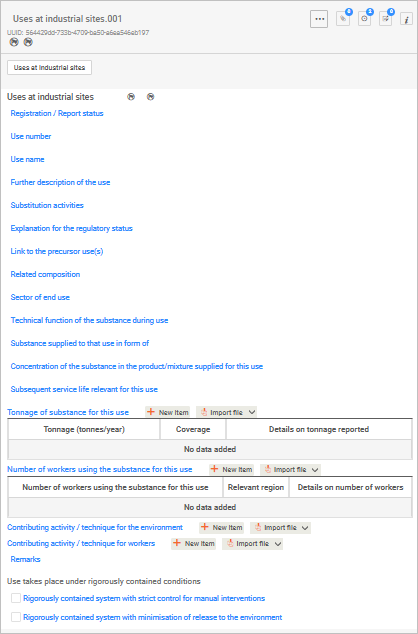Viewport: 418px width, 634px height.
Task: Click the first flag icon under the UUID
Action: coord(14,42)
